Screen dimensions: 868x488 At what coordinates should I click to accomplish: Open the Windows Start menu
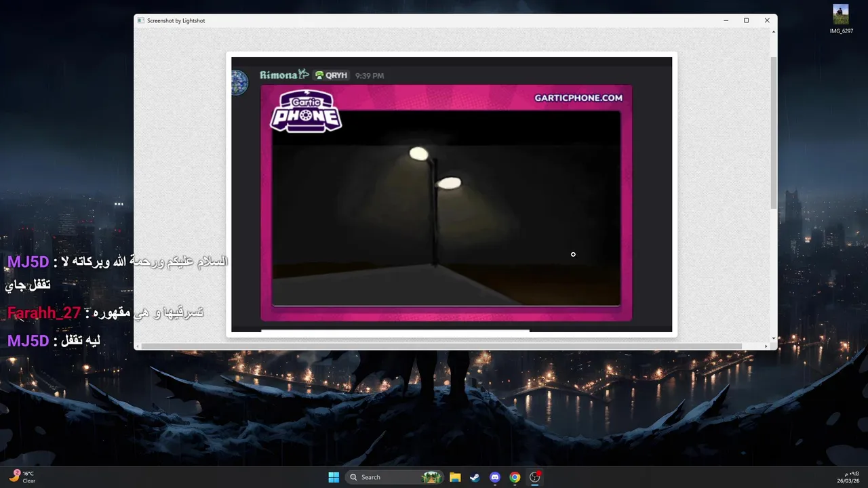tap(334, 477)
